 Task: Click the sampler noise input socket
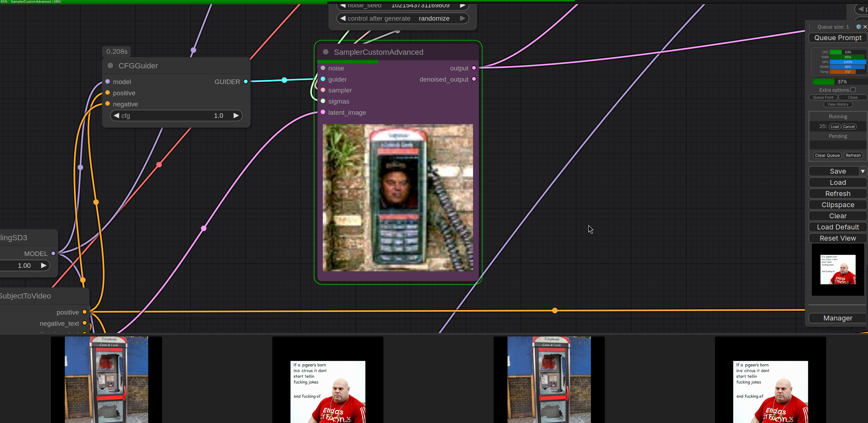pyautogui.click(x=323, y=68)
